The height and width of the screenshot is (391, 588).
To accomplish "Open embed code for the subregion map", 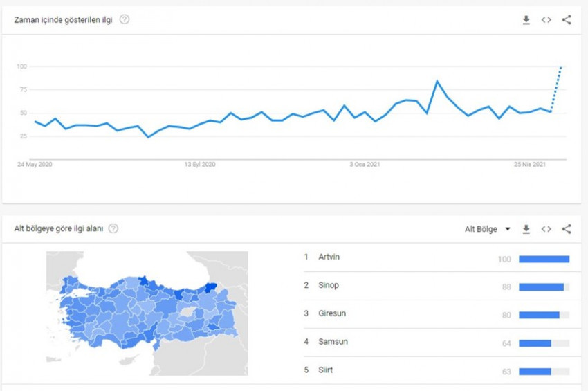I will tap(546, 229).
